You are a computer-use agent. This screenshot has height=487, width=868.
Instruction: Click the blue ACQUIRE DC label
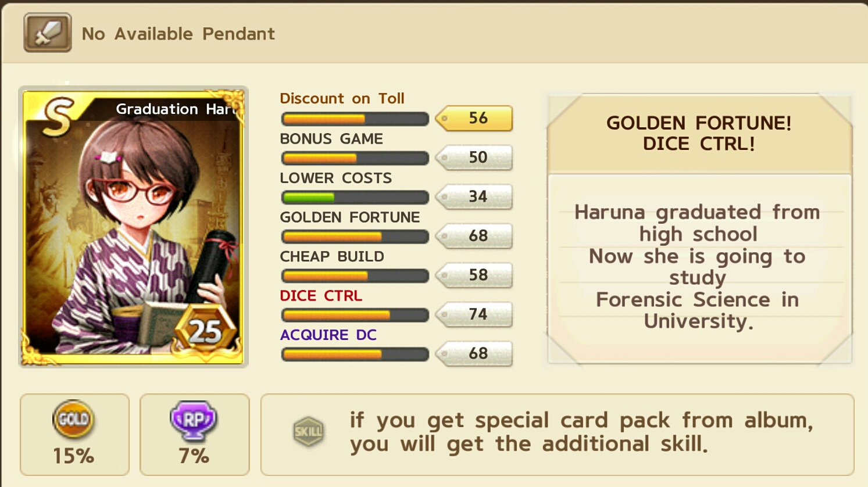pyautogui.click(x=328, y=335)
